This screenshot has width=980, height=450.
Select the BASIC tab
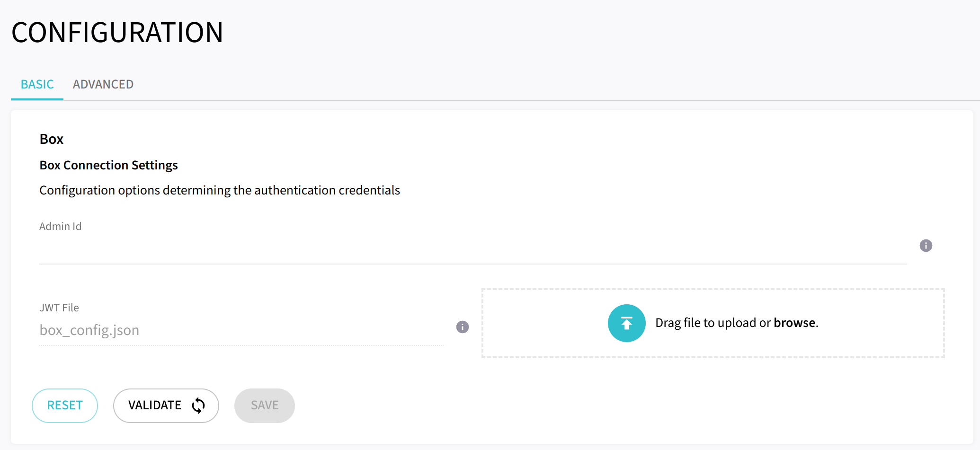[x=37, y=85]
